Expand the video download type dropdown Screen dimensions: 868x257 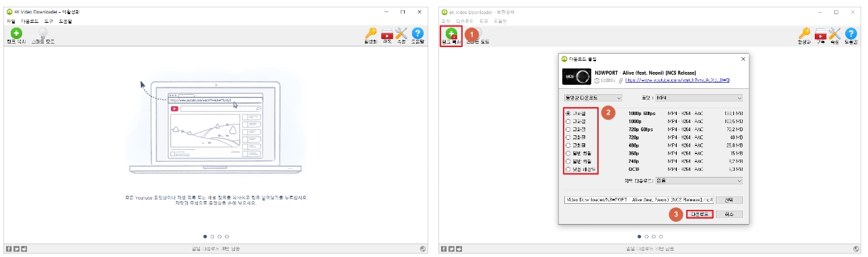[x=593, y=98]
